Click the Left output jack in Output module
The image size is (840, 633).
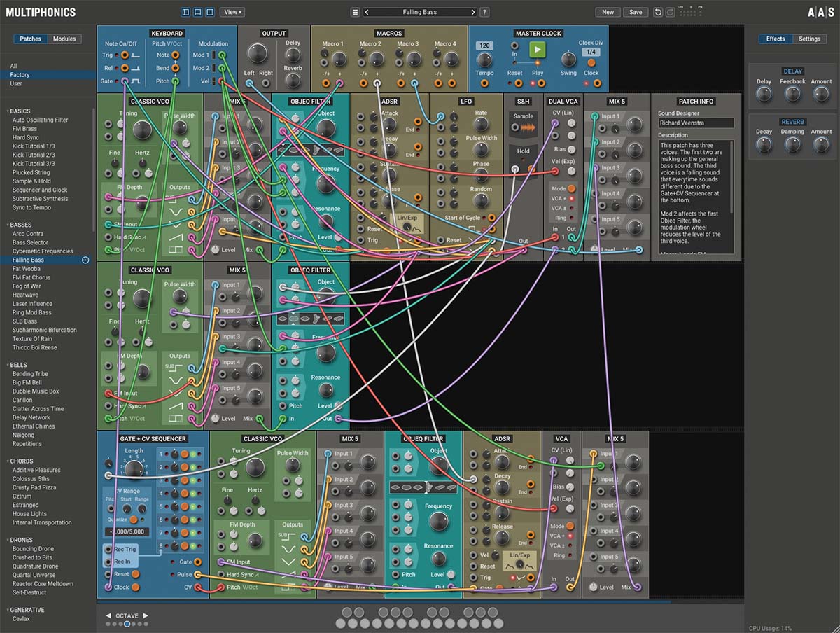click(x=249, y=82)
